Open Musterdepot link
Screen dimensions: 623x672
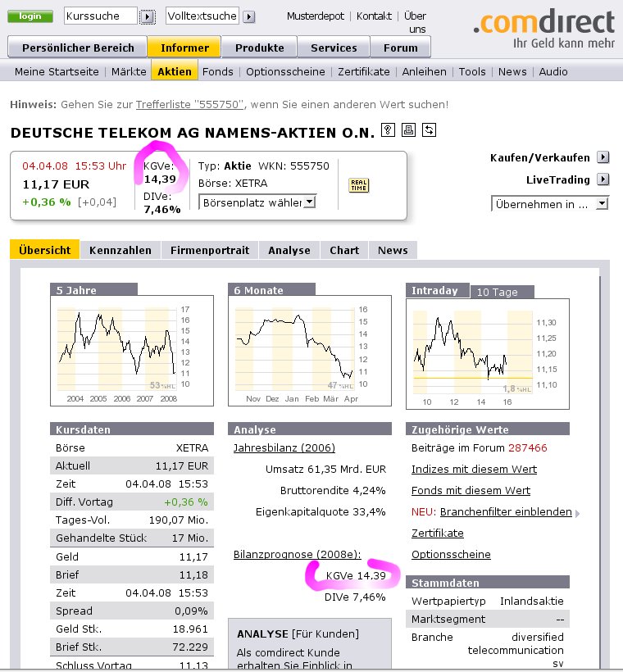click(315, 16)
